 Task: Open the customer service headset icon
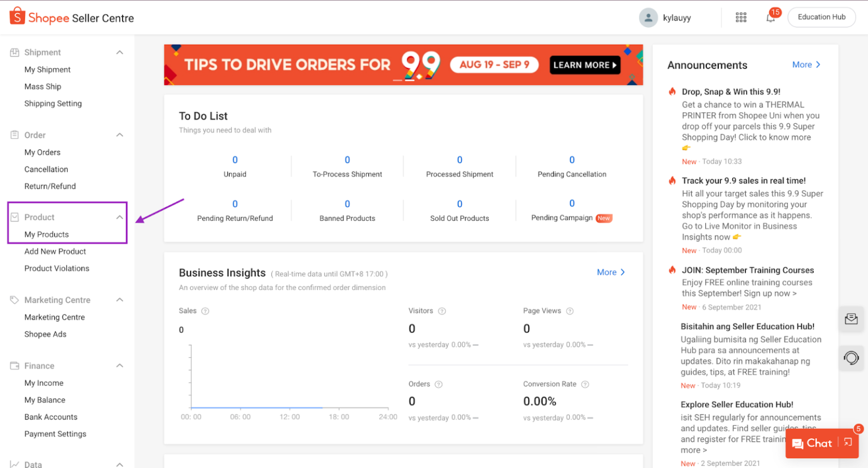click(851, 358)
